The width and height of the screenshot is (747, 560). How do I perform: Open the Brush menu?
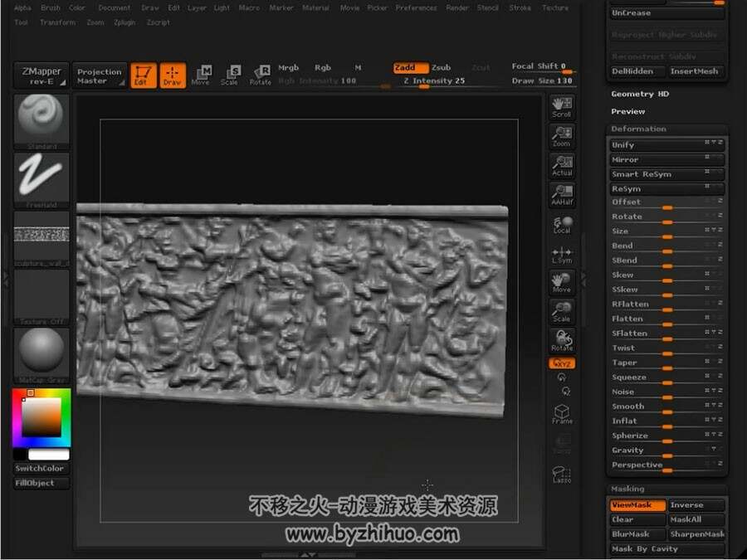coord(51,8)
